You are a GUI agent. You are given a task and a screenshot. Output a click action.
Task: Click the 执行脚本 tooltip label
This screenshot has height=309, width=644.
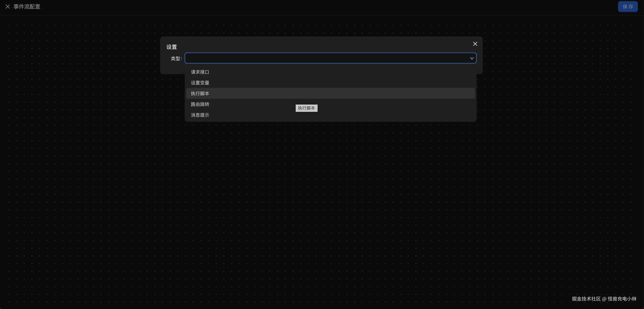[306, 108]
